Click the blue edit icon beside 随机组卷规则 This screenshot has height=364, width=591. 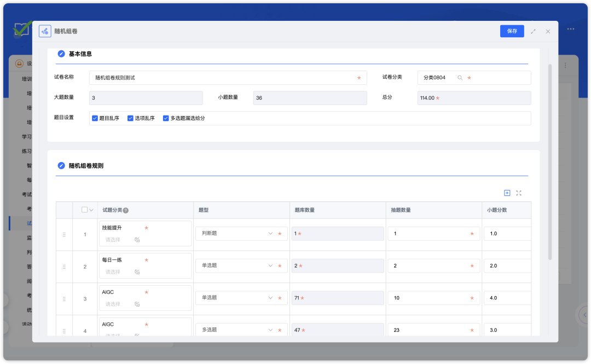point(60,166)
